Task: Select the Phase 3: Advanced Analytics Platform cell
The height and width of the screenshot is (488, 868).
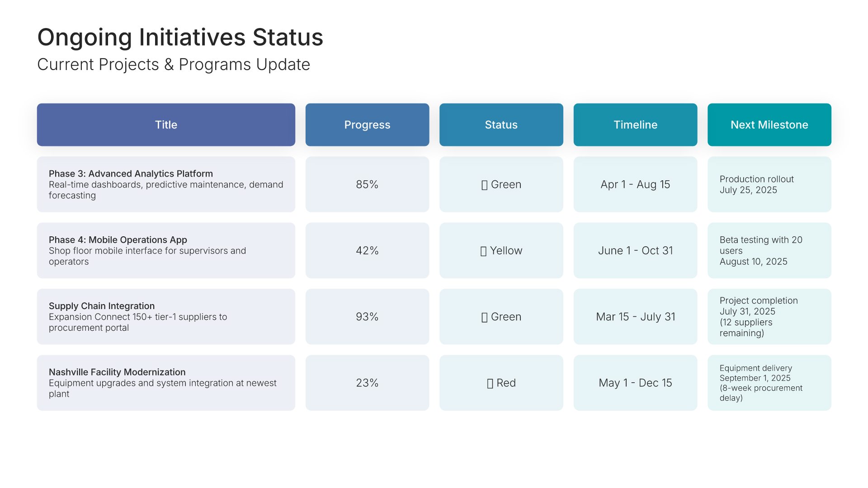Action: coord(166,184)
